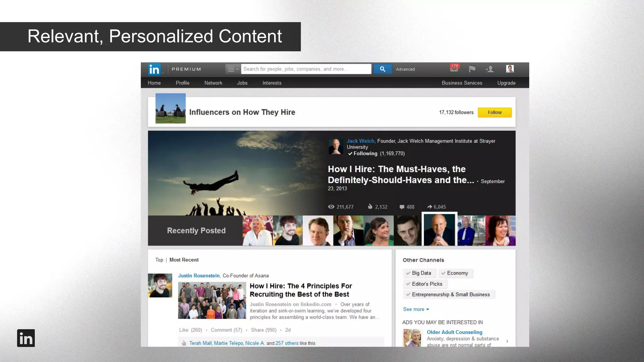Open Jack Welch's profile link
Viewport: 644px width, 362px height.
tap(361, 141)
